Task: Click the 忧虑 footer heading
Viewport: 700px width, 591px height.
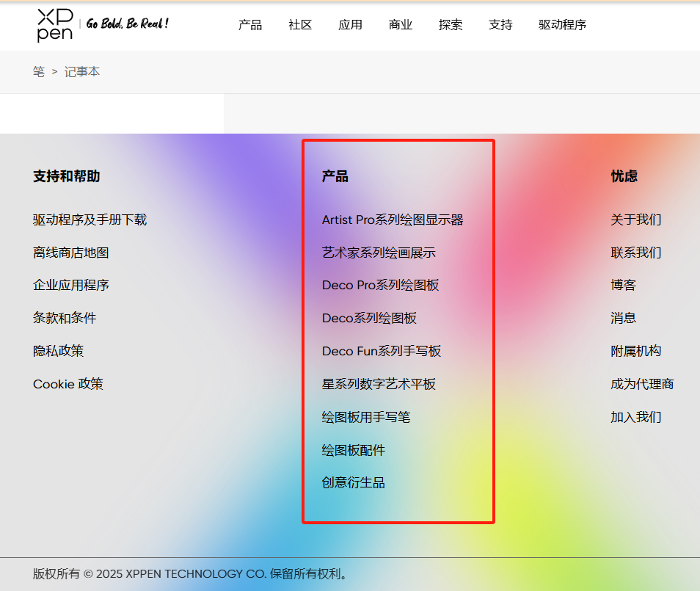Action: point(624,176)
